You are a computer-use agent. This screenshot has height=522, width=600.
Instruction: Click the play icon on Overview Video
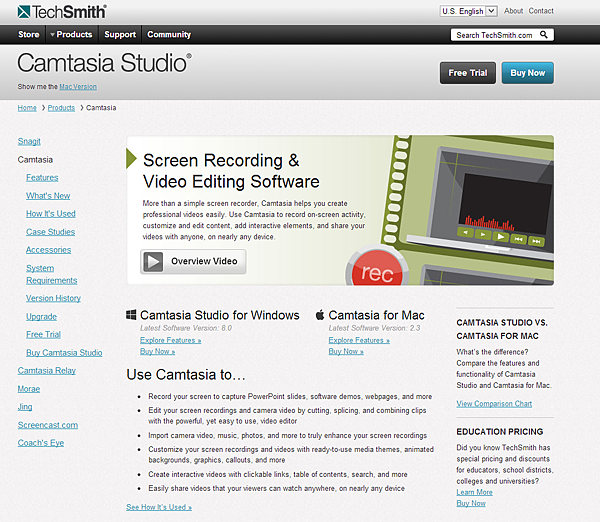coord(153,262)
